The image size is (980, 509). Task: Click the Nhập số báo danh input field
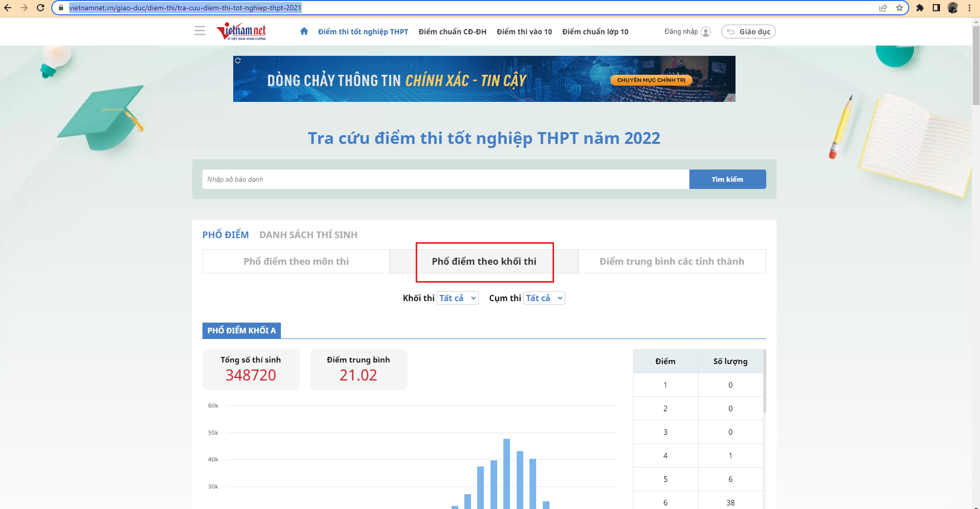coord(445,179)
